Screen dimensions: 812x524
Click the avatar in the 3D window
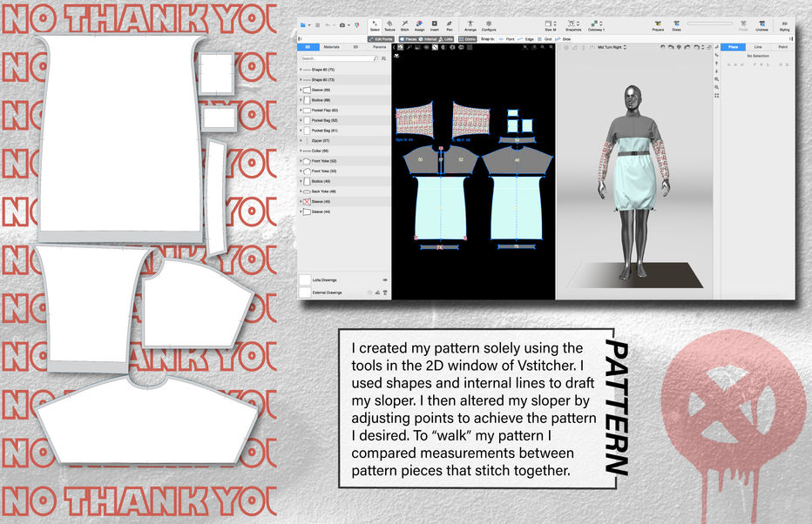point(634,181)
